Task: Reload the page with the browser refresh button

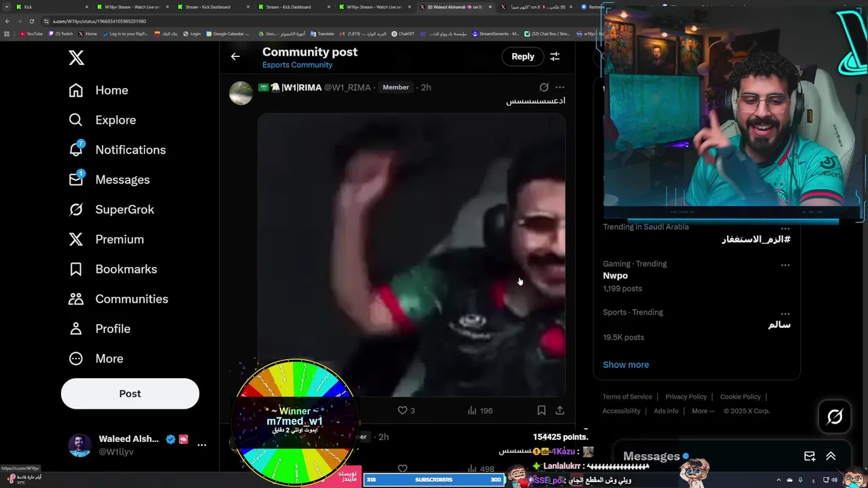Action: 31,21
